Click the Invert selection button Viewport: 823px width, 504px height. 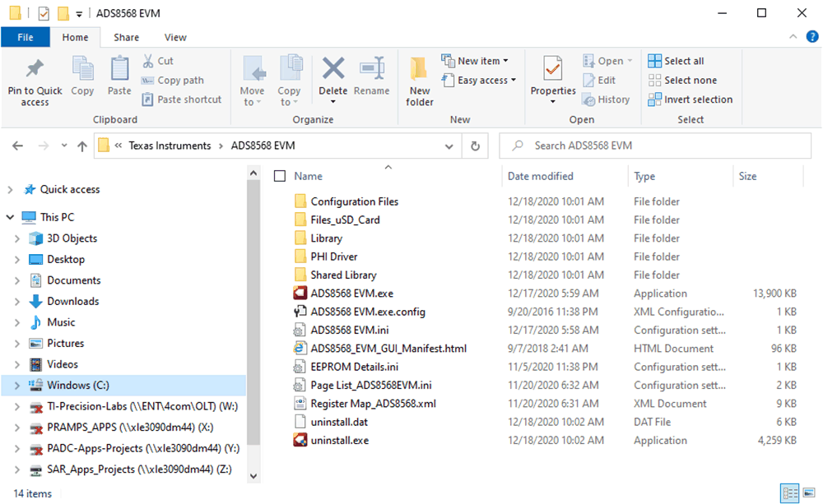(690, 99)
